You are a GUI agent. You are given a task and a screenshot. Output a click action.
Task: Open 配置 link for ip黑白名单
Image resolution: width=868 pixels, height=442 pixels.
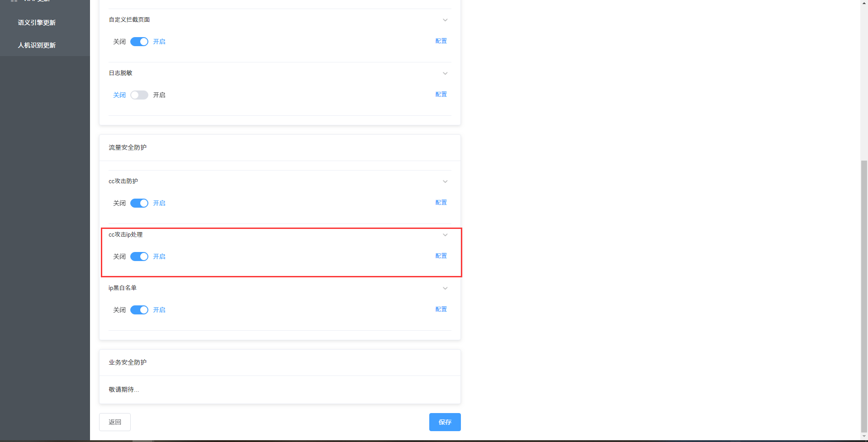coord(441,309)
